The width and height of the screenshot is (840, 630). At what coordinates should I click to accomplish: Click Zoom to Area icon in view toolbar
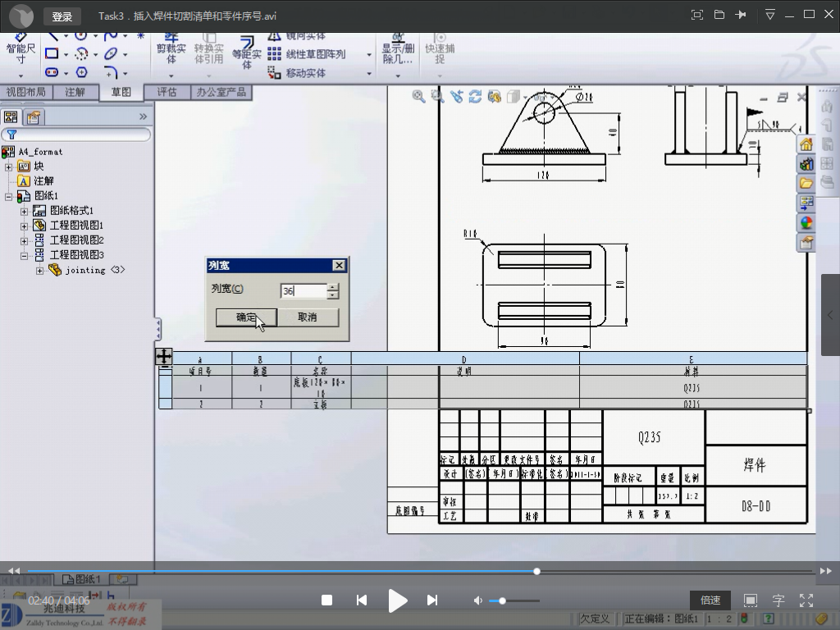438,97
